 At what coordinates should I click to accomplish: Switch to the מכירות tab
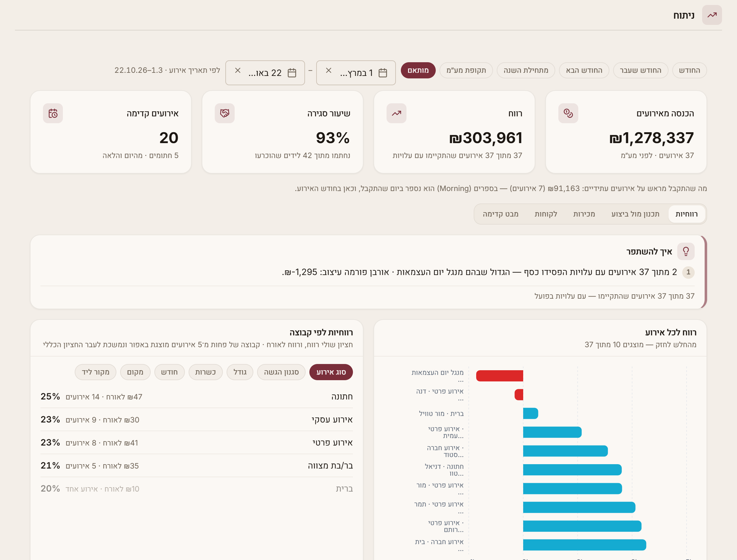(584, 214)
